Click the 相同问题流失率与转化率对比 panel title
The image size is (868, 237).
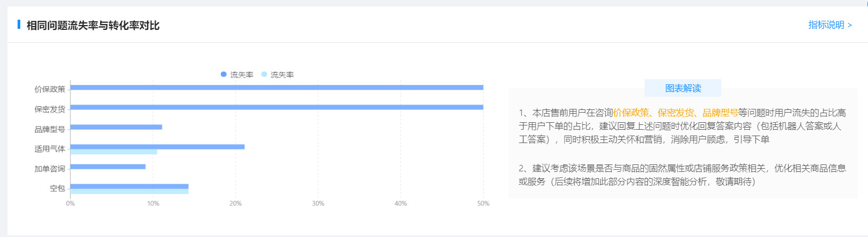pos(93,26)
